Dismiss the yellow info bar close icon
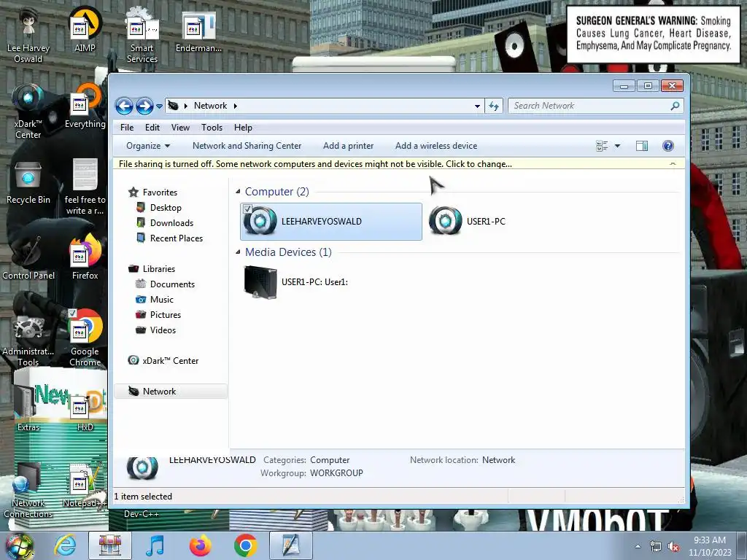Screen dimensions: 747x560 [673, 164]
